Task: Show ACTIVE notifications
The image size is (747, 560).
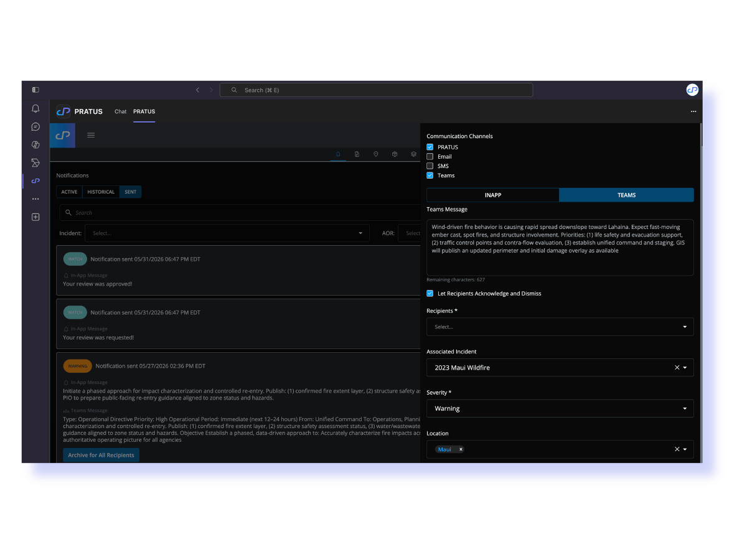Action: pyautogui.click(x=70, y=192)
